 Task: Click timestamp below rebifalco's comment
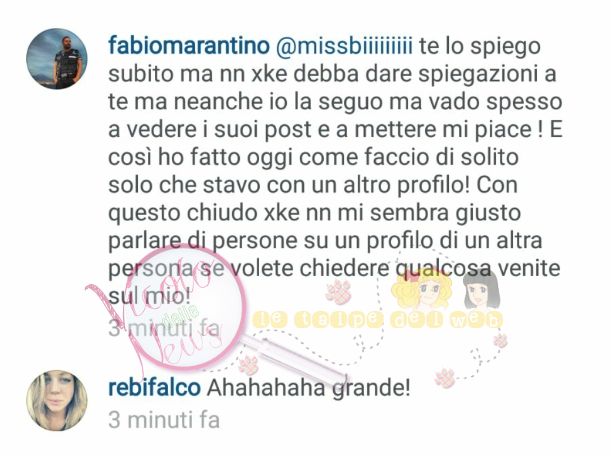(x=164, y=420)
